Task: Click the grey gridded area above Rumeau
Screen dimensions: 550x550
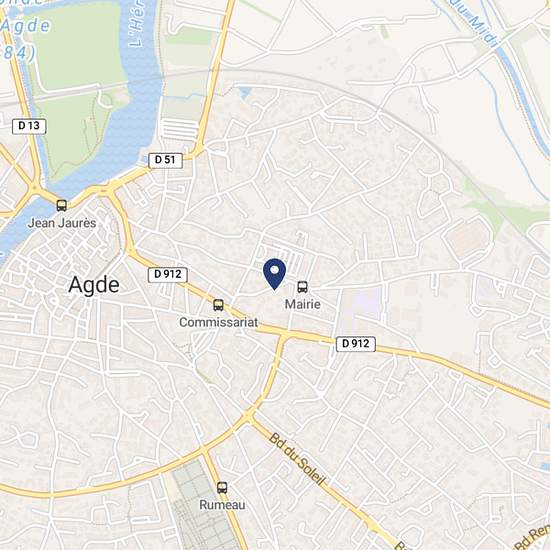Action: (x=203, y=505)
